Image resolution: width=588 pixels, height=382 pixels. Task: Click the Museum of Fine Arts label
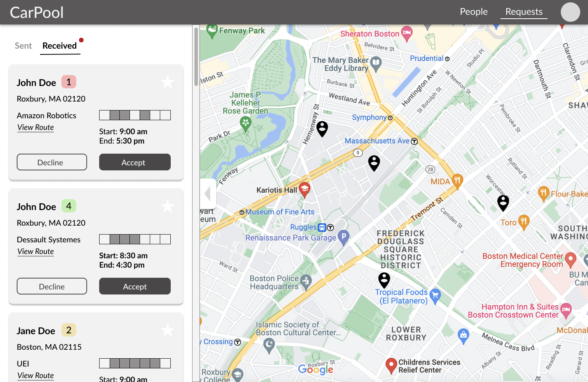[x=280, y=212]
